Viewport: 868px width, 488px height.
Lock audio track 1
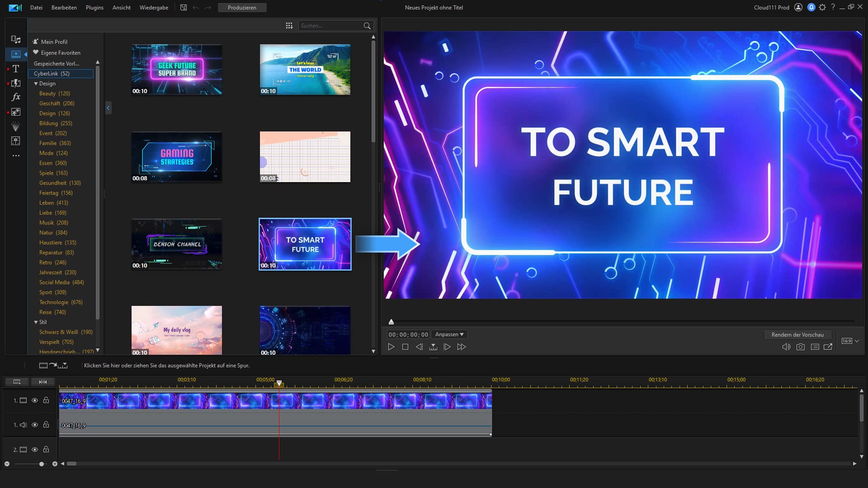[46, 425]
